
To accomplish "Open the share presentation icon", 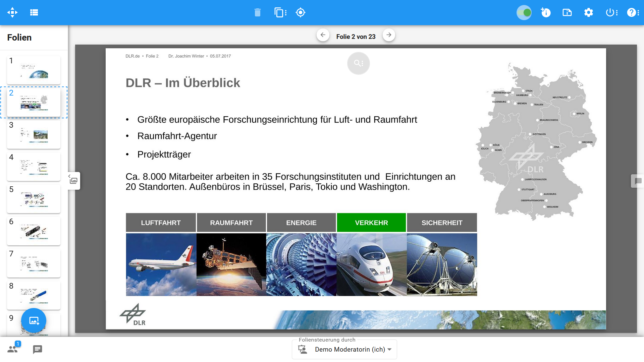I will 567,12.
